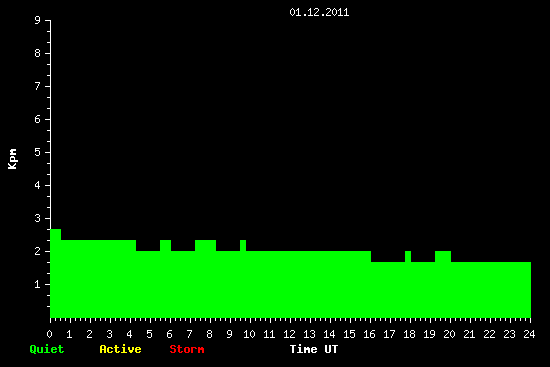Click the raised green bar between hours 7 and 8
550x367 pixels.
pyautogui.click(x=206, y=246)
